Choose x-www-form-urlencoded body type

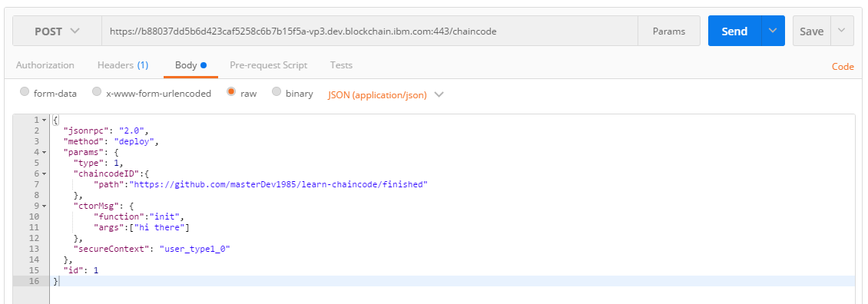click(97, 92)
